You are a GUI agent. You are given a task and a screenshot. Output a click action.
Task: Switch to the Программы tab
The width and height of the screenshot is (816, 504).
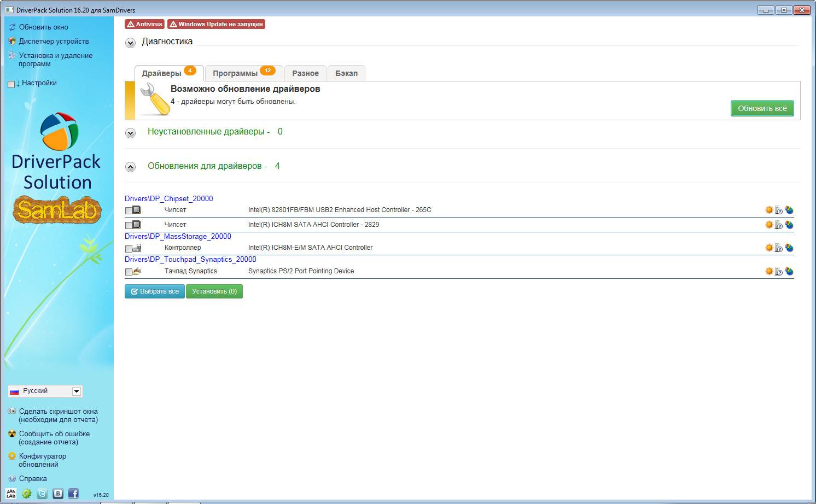(x=244, y=73)
